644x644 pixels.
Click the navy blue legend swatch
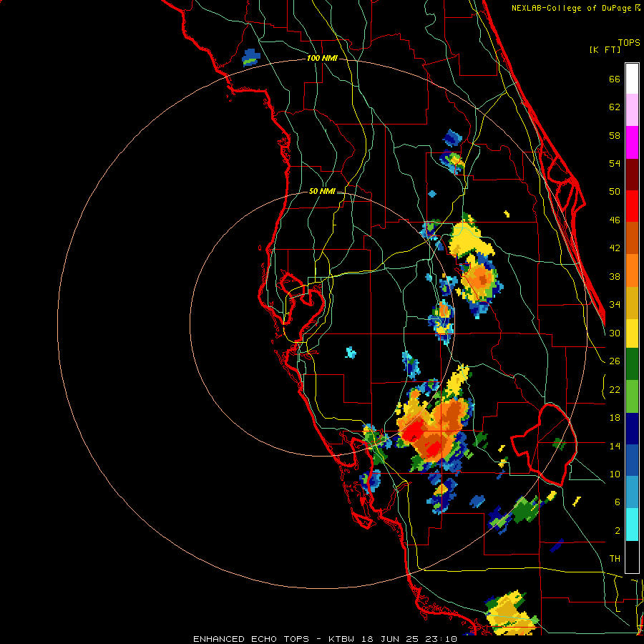pos(632,429)
